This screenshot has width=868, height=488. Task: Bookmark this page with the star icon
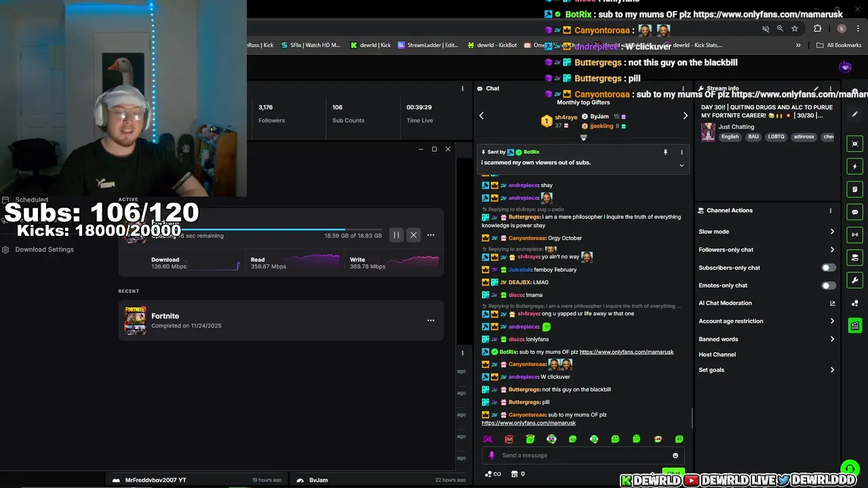[x=795, y=28]
